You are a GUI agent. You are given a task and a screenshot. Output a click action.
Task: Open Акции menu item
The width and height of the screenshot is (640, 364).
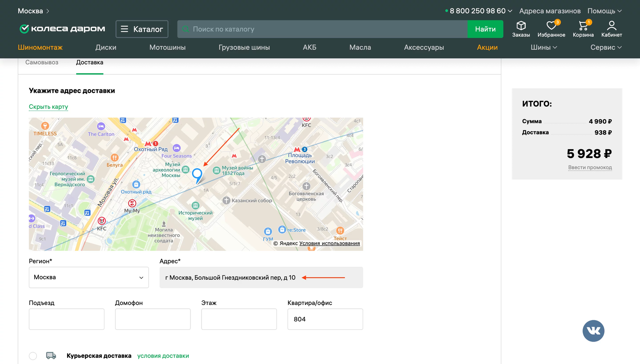pyautogui.click(x=488, y=47)
